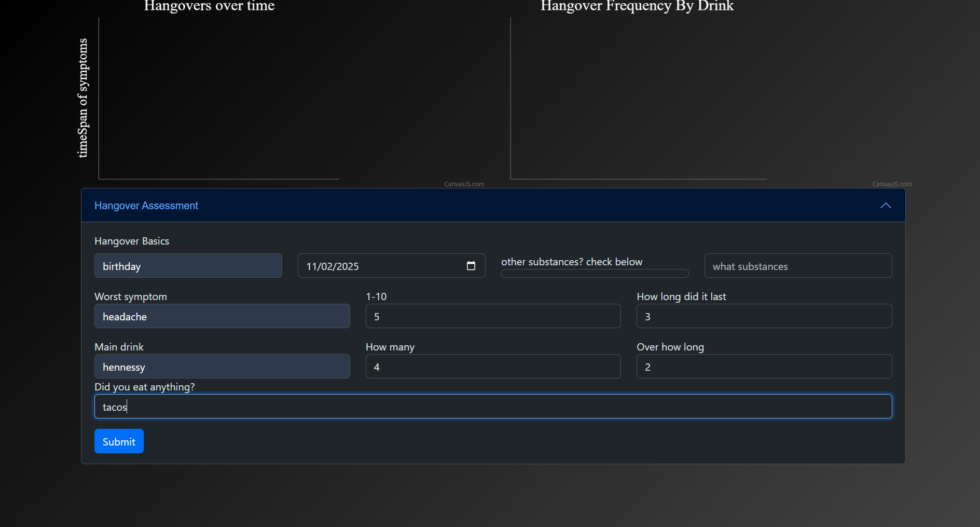
Task: Open CanvasJS.com link under Hangovers over time
Action: [464, 184]
